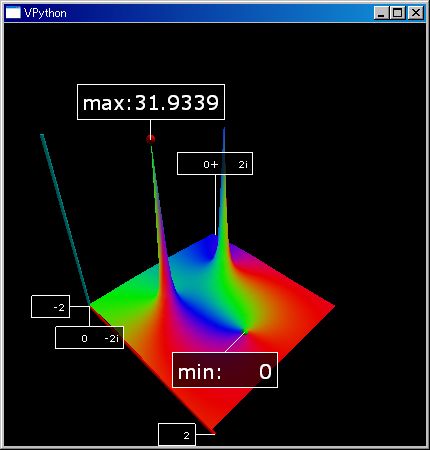Image resolution: width=430 pixels, height=450 pixels.
Task: Click the blue spike behind the 2i label
Action: coord(223,200)
